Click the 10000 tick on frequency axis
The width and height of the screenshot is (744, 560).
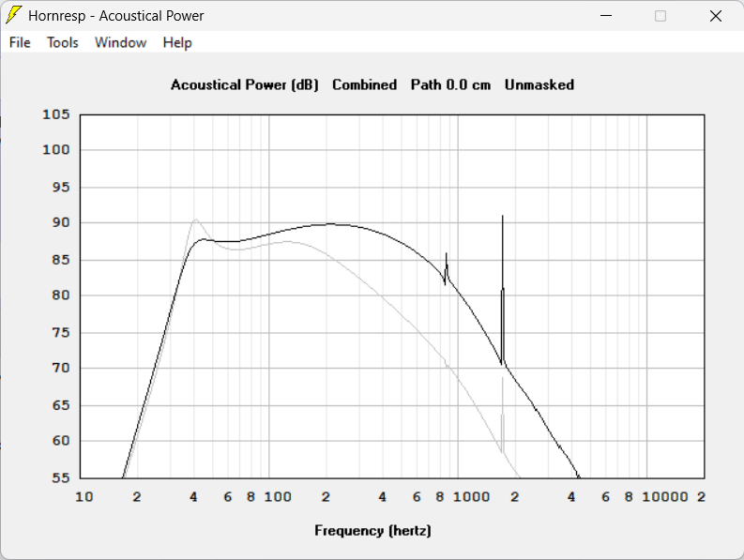(665, 497)
